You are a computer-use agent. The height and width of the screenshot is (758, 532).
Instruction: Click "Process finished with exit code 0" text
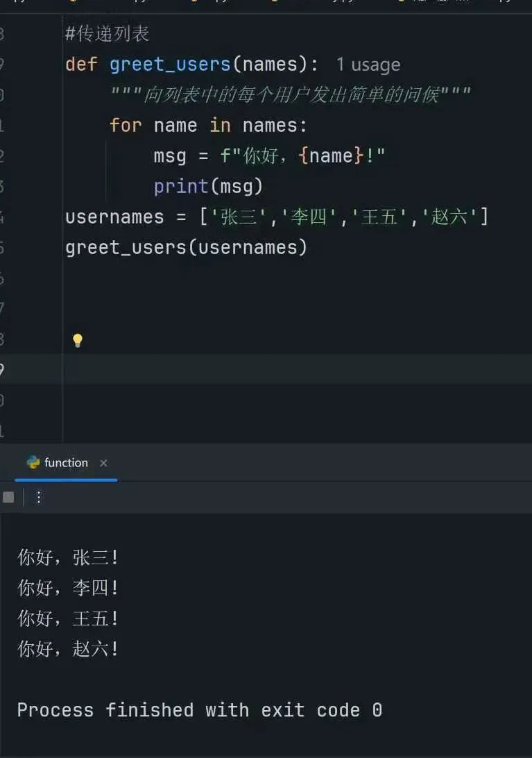199,709
